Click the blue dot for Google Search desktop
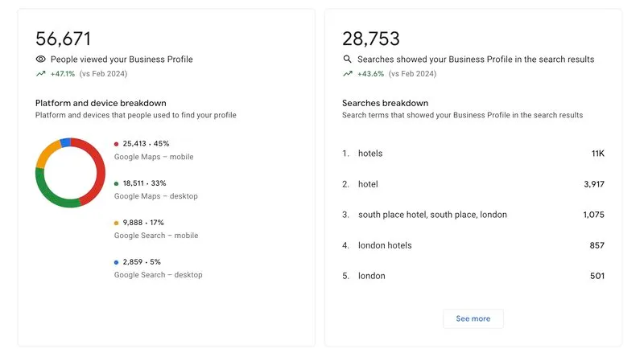The width and height of the screenshot is (644, 353). point(117,262)
